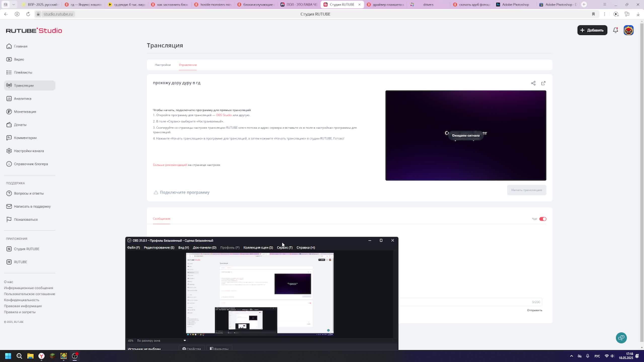Click the share icon above the stream preview
Viewport: 644px width, 362px height.
click(x=533, y=83)
